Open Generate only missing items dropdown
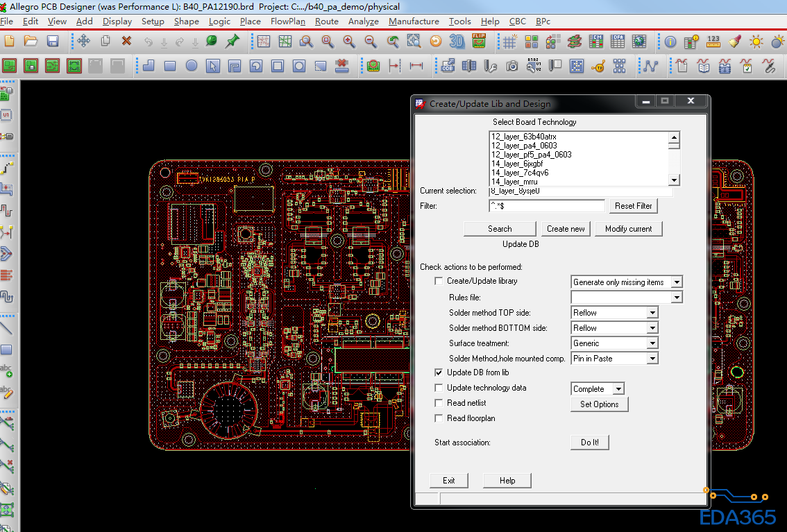 677,282
